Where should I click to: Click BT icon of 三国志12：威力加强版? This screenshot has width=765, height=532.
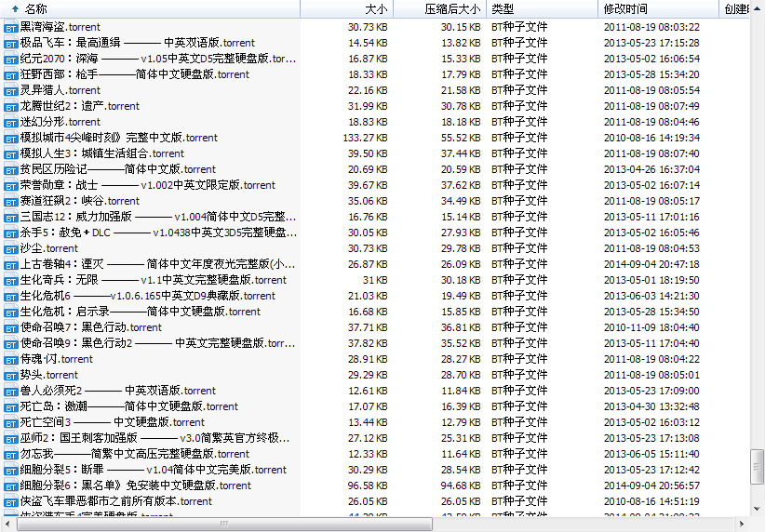coord(11,217)
